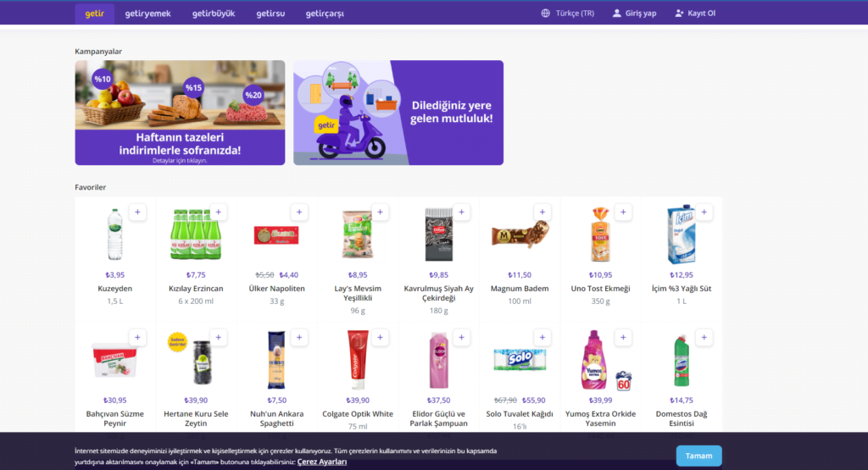Add Magnum Badem with the plus icon
This screenshot has height=470, width=868.
coord(542,212)
